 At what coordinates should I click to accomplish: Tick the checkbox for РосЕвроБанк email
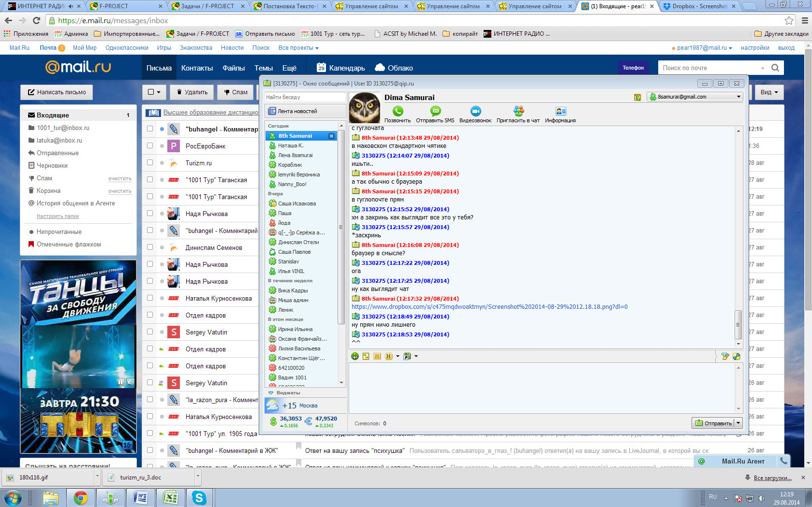(x=150, y=146)
